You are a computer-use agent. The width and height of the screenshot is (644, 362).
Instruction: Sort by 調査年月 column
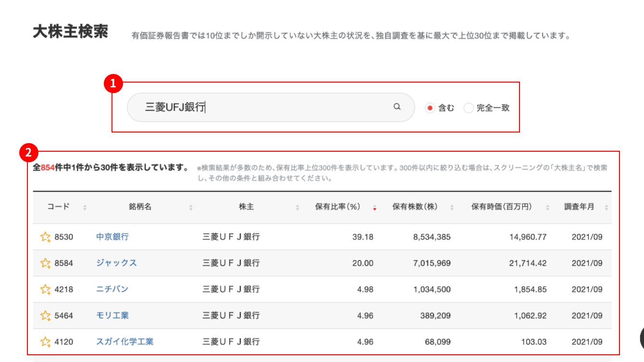coord(607,207)
